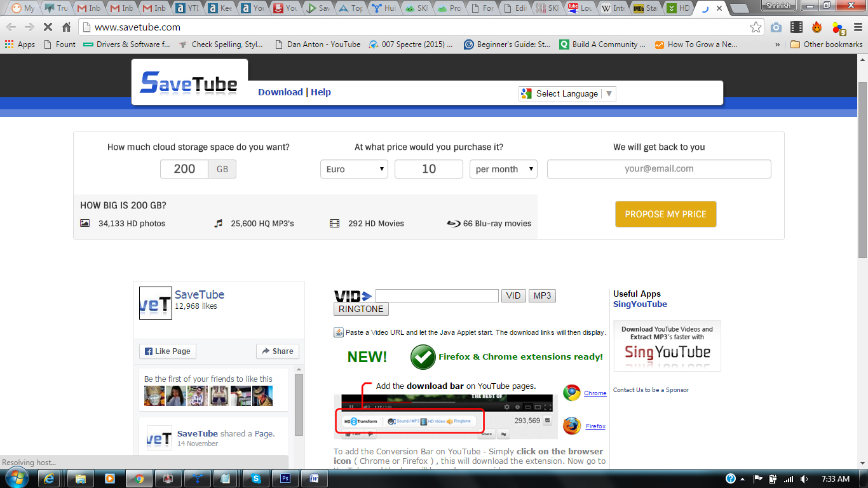Open the media player taskbar icon
The height and width of the screenshot is (488, 868).
pyautogui.click(x=110, y=478)
